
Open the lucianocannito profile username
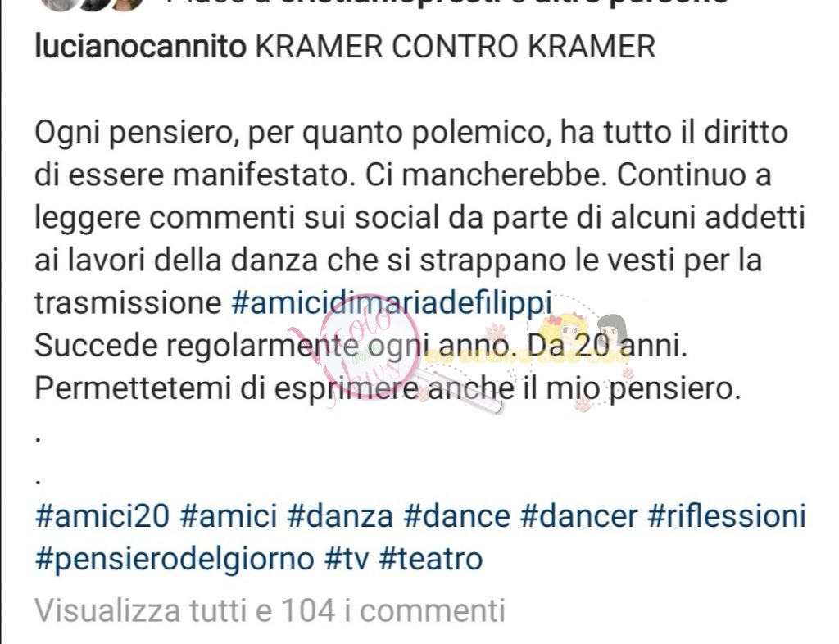[x=140, y=46]
